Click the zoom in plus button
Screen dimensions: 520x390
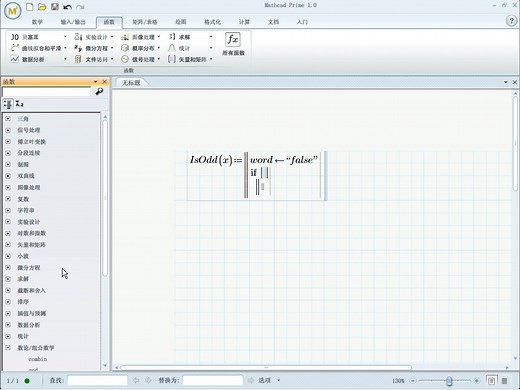(x=477, y=380)
